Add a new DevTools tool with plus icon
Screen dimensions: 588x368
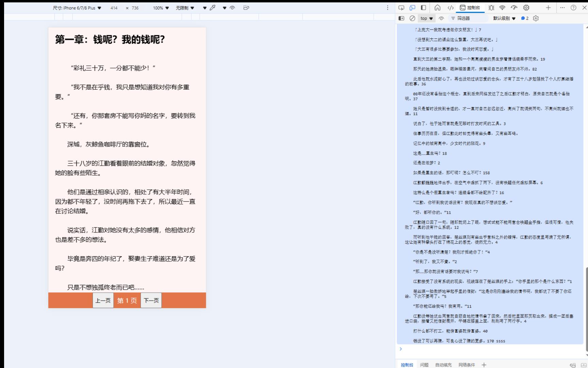(548, 8)
